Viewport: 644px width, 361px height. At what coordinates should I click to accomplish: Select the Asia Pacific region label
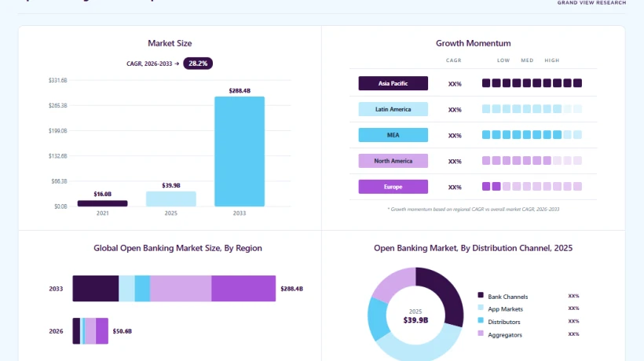pos(393,83)
